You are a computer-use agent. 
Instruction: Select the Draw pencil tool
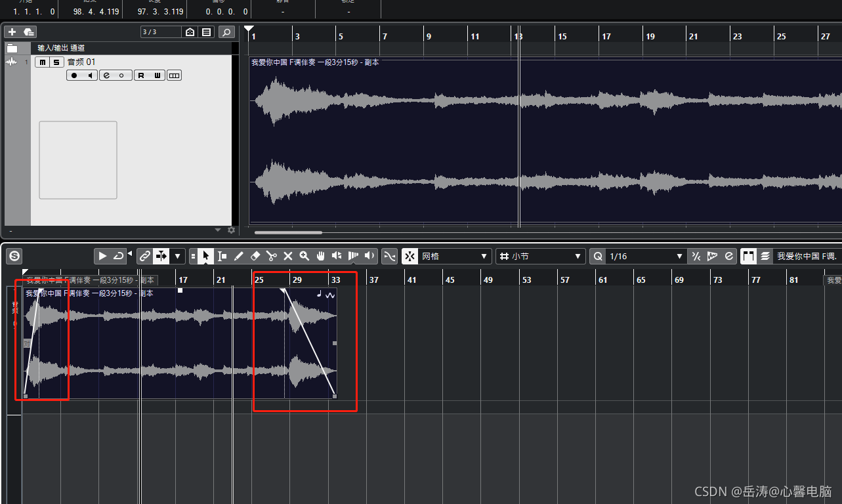click(x=239, y=256)
